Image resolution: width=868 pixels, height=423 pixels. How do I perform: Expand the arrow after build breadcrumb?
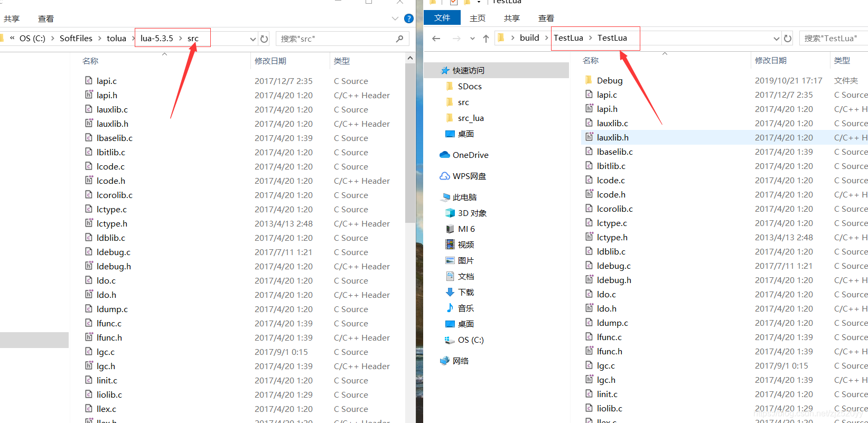[x=546, y=37]
